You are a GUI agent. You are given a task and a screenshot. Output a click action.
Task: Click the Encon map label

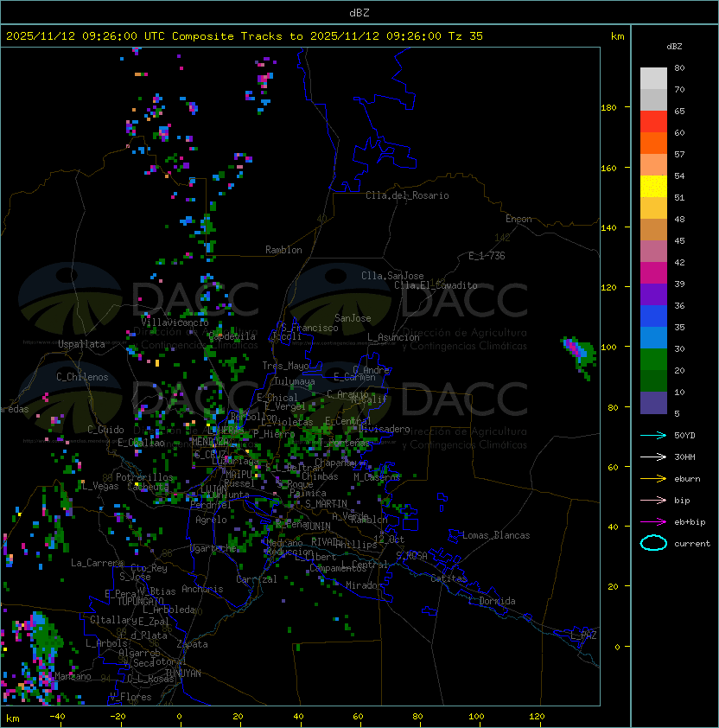519,219
